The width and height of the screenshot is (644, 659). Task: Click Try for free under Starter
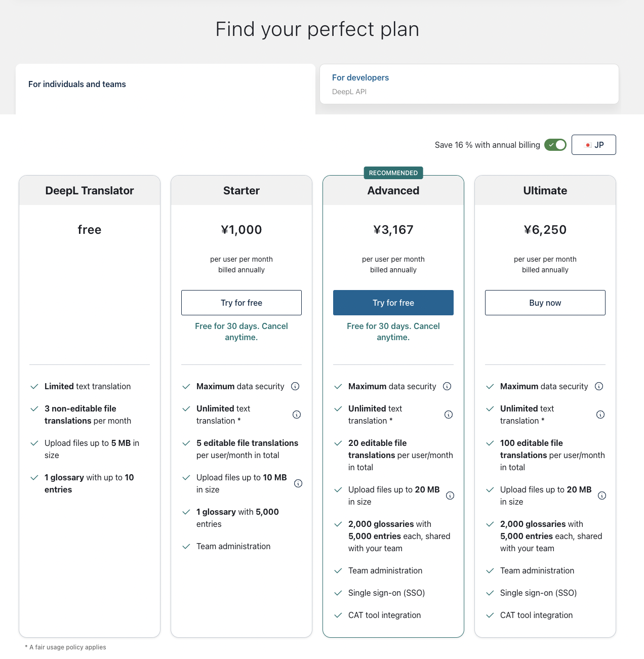coord(241,303)
